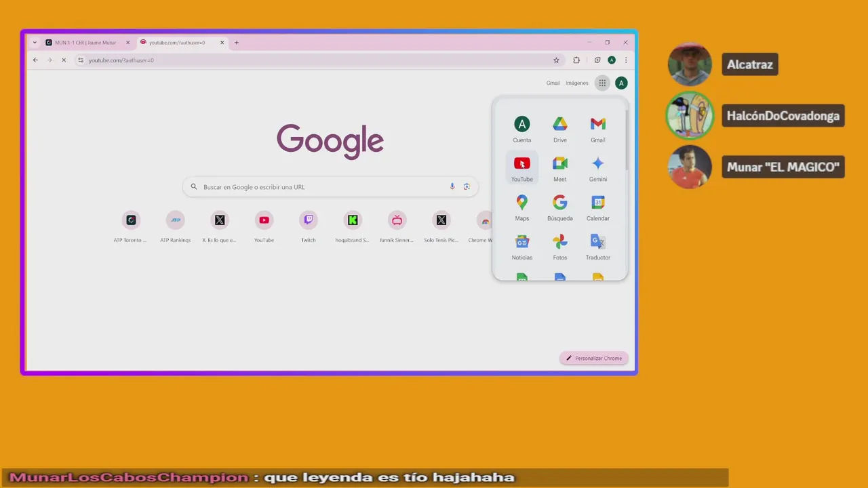Click the Chrome profile avatar in toolbar

612,60
